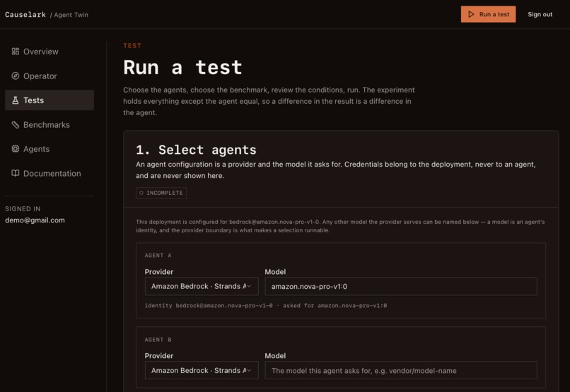Click the '1. Select agents' heading
Screen dimensions: 570x392
196,150
